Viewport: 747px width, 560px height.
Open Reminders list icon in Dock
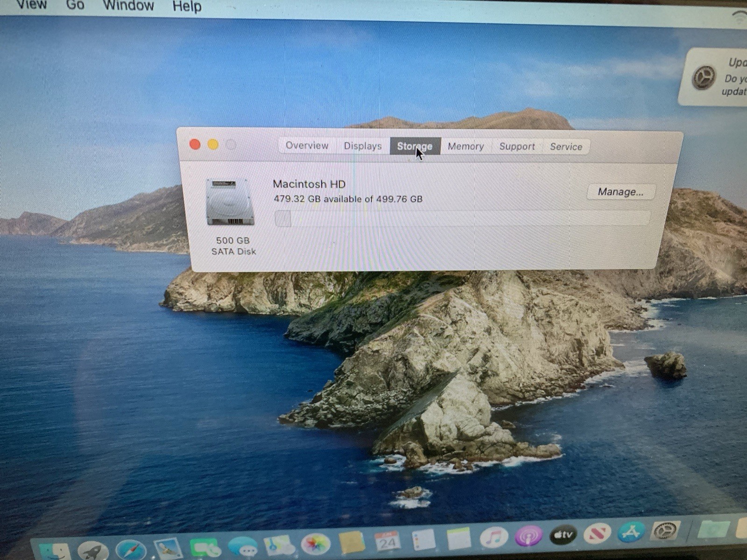pyautogui.click(x=424, y=540)
